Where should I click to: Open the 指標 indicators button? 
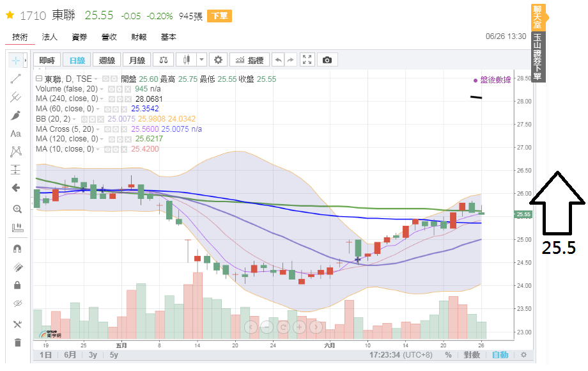(249, 60)
